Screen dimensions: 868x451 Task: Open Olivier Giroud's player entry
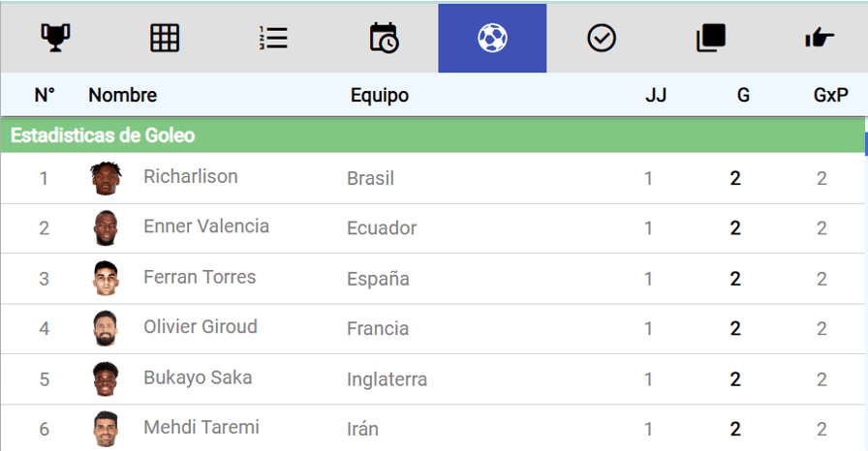(x=201, y=327)
